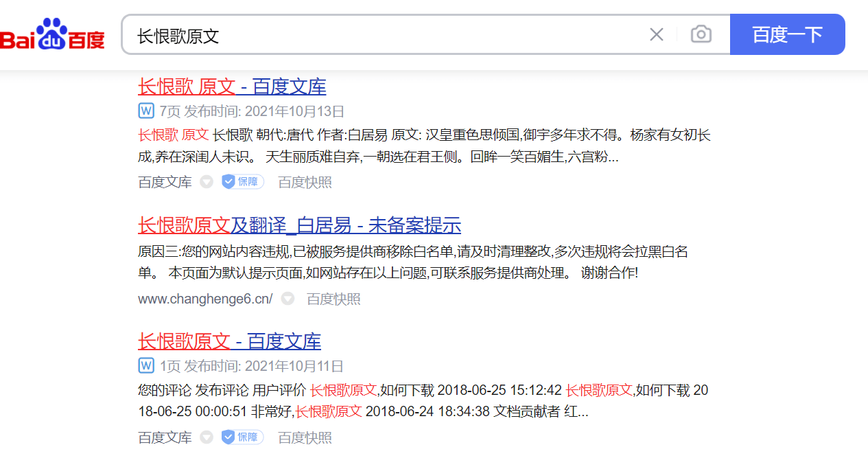The image size is (868, 456).
Task: Open 百度快照 for third result
Action: click(x=305, y=437)
